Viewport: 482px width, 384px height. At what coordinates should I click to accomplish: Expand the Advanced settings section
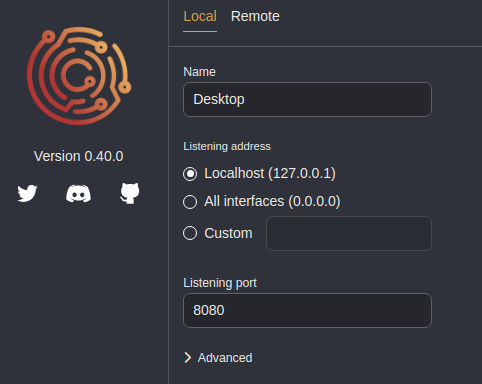(218, 358)
